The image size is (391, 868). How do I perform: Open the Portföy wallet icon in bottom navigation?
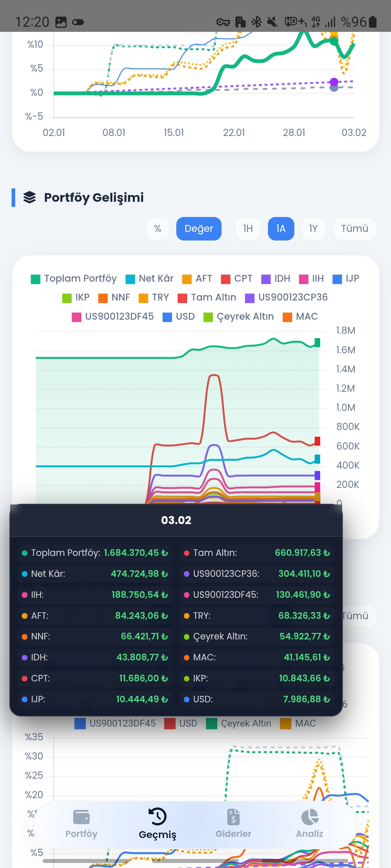(81, 817)
